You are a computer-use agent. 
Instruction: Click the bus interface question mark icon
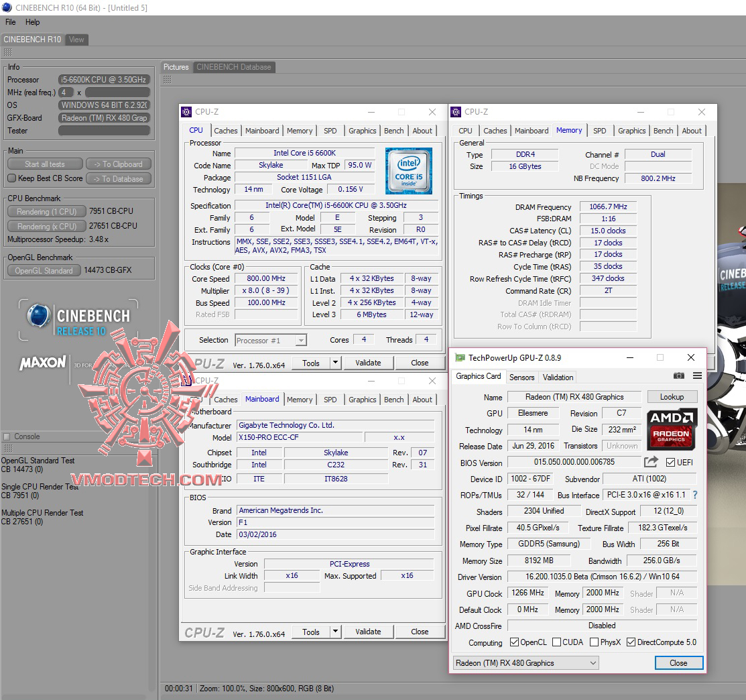coord(695,495)
